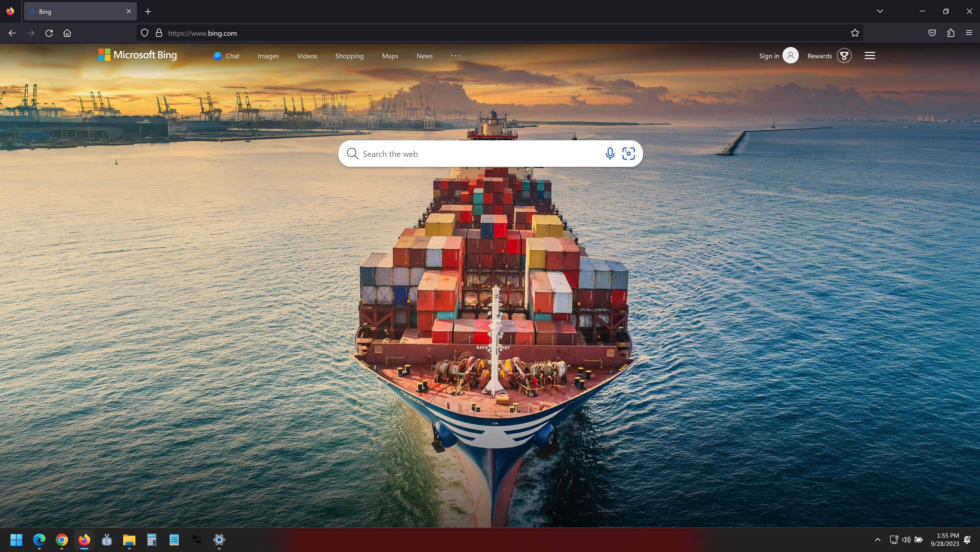Open Google Chrome from taskbar
980x552 pixels.
[62, 539]
